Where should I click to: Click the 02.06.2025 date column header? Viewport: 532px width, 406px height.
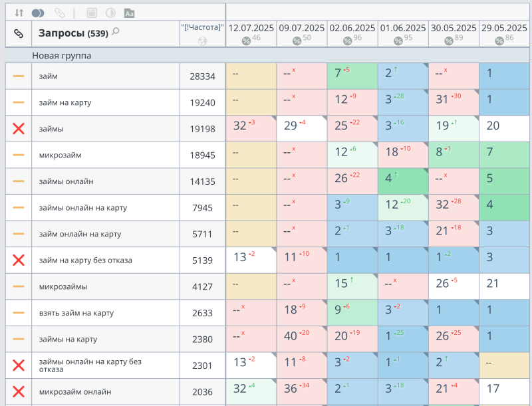pyautogui.click(x=352, y=28)
